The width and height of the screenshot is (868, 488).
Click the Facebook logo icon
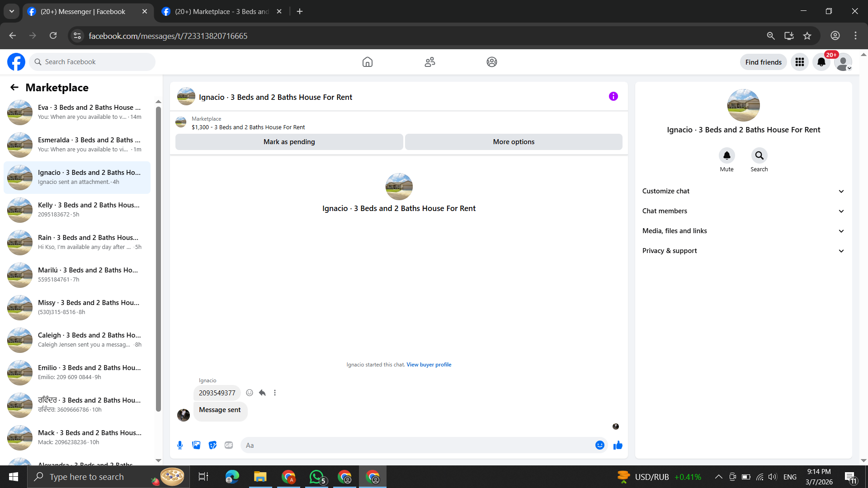pyautogui.click(x=16, y=62)
